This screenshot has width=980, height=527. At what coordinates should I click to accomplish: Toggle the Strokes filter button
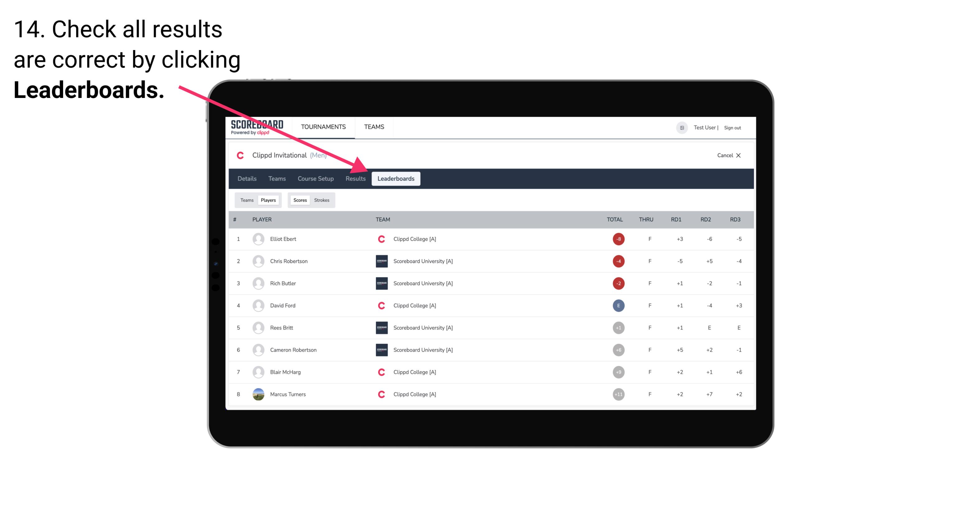pos(321,200)
